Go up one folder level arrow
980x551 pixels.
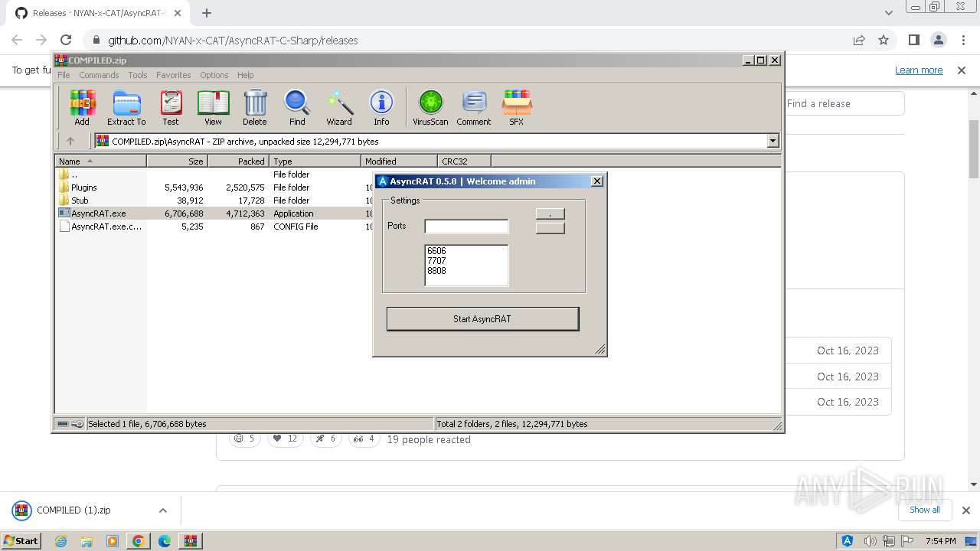pyautogui.click(x=70, y=141)
